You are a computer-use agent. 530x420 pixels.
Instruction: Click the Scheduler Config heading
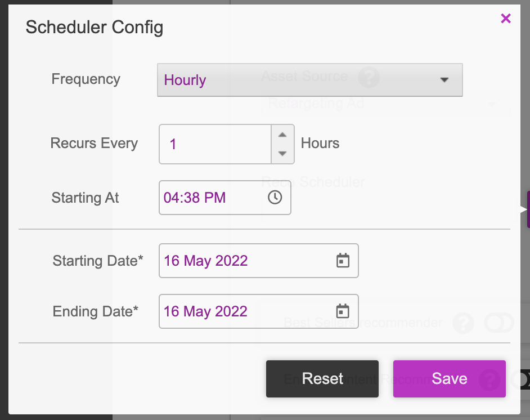(x=95, y=28)
